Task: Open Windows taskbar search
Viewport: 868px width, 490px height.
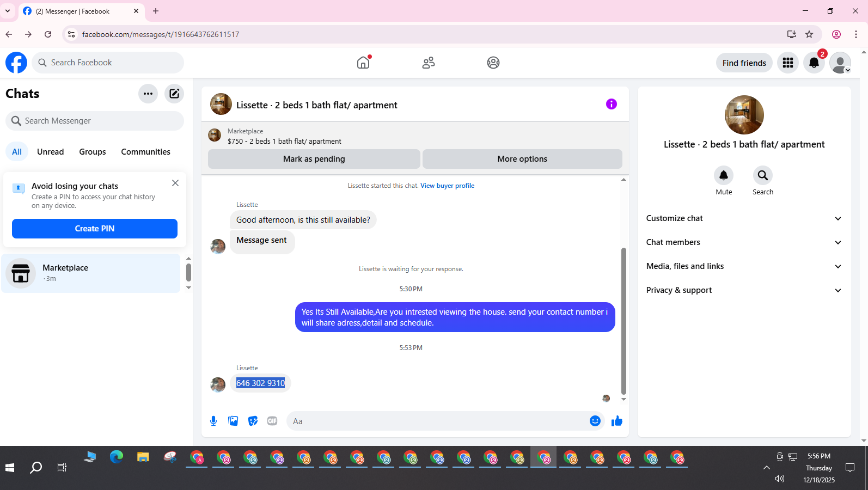Action: tap(36, 468)
